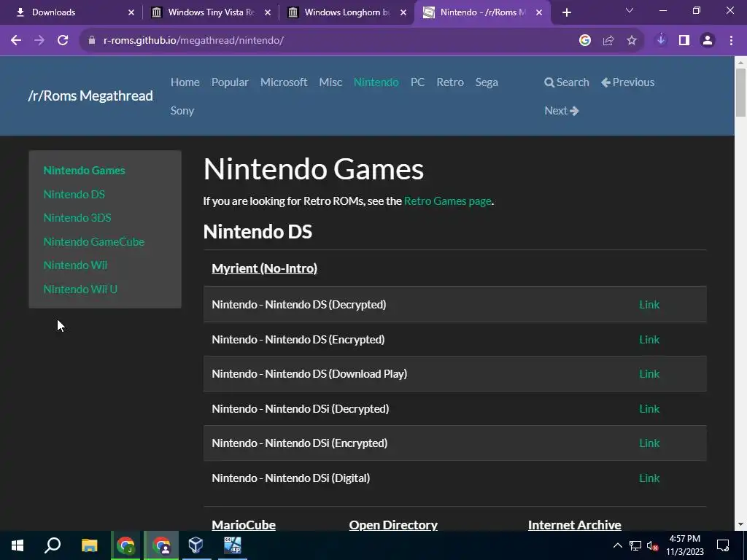Viewport: 747px width, 560px height.
Task: Click the padlock site info icon
Action: pyautogui.click(x=92, y=41)
